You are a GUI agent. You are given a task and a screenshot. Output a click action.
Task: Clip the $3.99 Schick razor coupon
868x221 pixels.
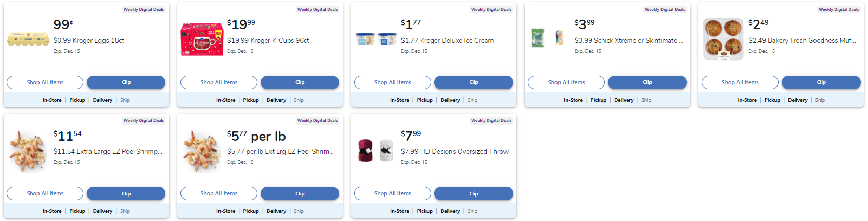[647, 82]
